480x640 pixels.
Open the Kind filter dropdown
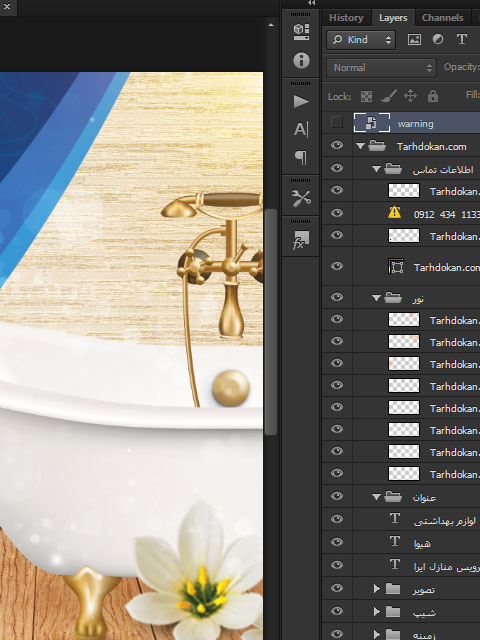coord(361,40)
